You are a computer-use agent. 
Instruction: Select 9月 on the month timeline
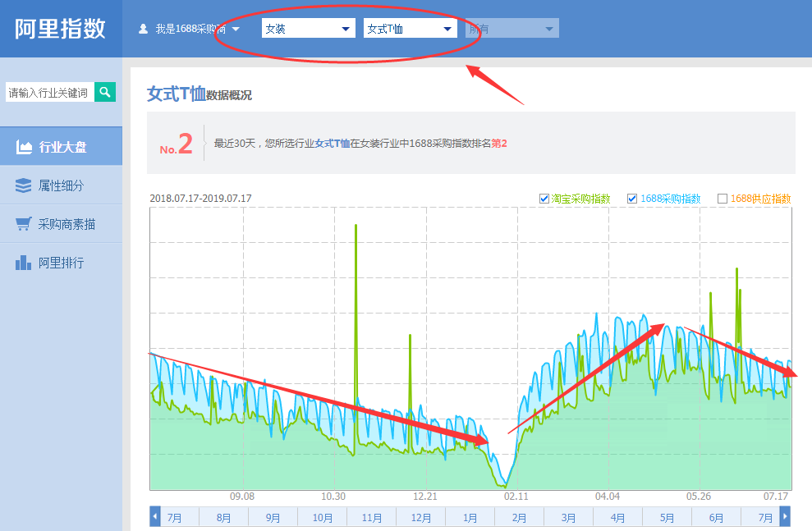pos(273,518)
